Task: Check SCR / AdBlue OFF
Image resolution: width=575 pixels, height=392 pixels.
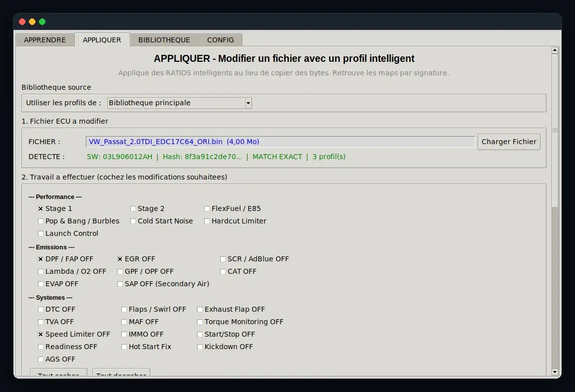Action: [x=223, y=259]
